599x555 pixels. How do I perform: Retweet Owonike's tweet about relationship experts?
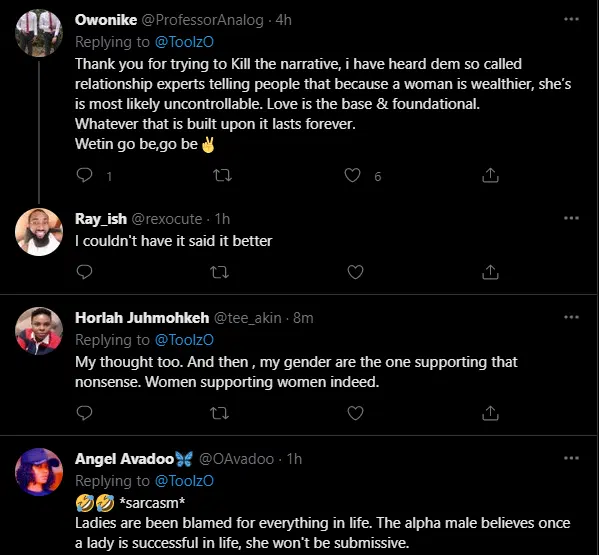point(222,175)
